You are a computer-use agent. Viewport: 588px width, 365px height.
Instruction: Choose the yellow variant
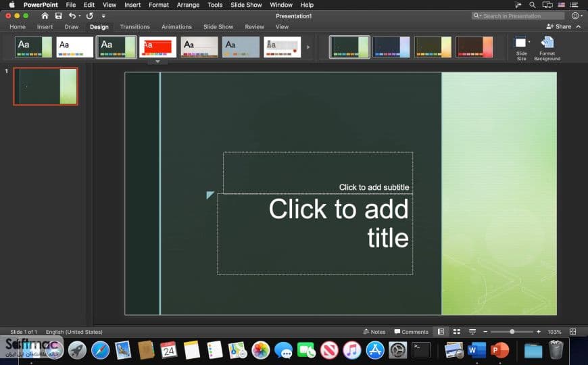point(433,47)
